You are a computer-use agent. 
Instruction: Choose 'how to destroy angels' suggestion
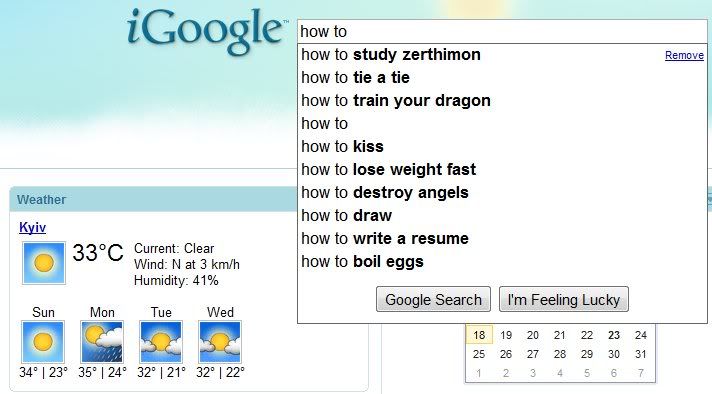pyautogui.click(x=502, y=192)
